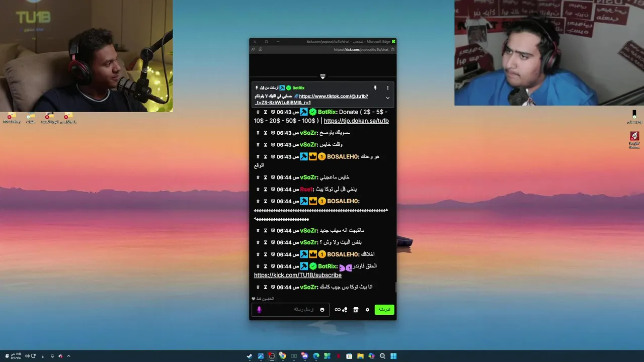
Task: Click the zoom icon in Edge address bar
Action: (260, 50)
